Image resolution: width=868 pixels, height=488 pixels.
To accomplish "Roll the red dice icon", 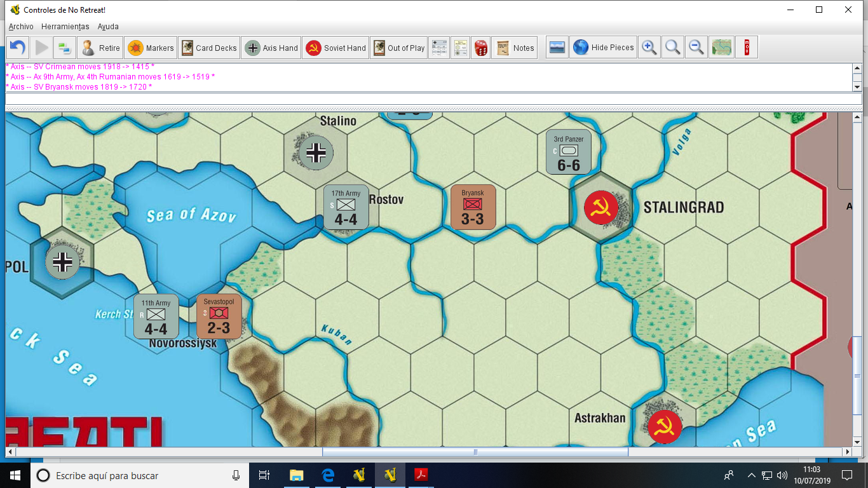I will 481,48.
